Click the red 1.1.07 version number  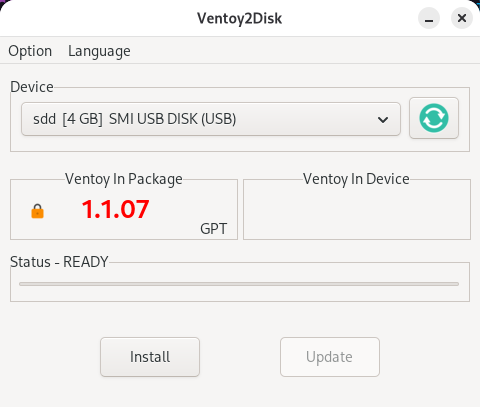tap(115, 209)
